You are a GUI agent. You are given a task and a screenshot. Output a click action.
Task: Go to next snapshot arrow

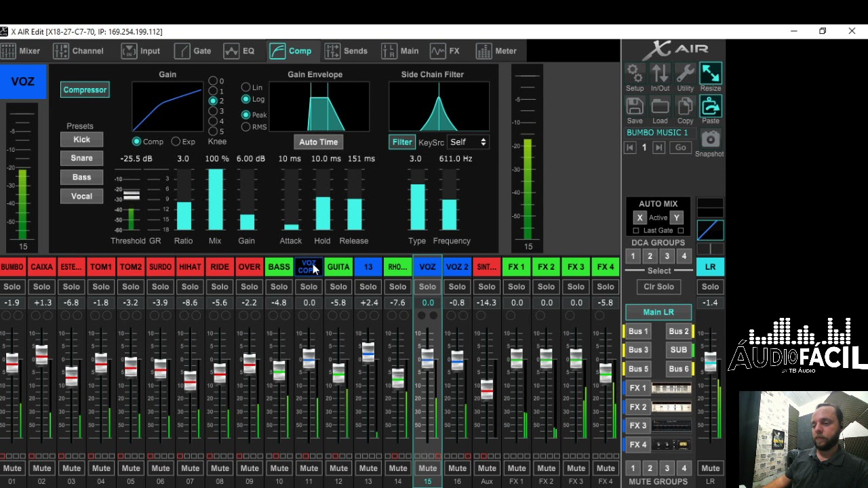(658, 148)
